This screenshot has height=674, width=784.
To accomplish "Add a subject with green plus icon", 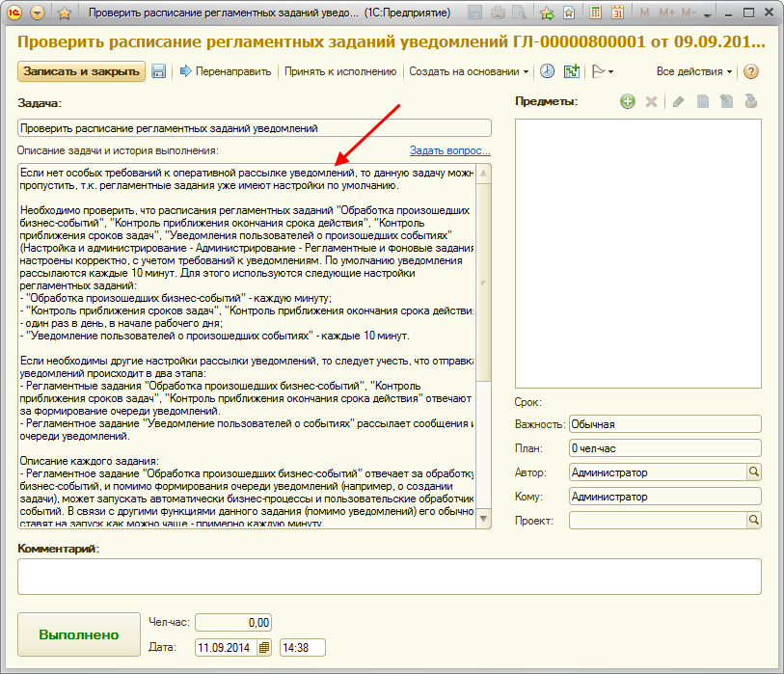I will pyautogui.click(x=628, y=101).
